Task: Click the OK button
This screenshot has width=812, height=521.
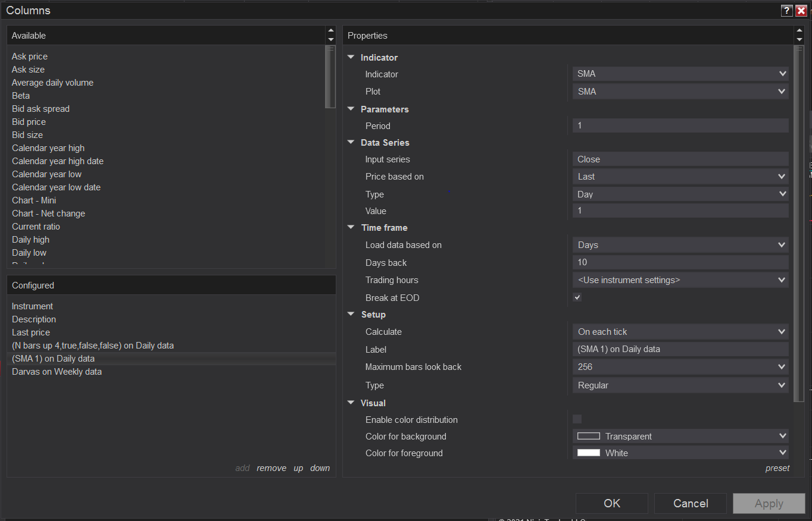Action: click(x=612, y=504)
